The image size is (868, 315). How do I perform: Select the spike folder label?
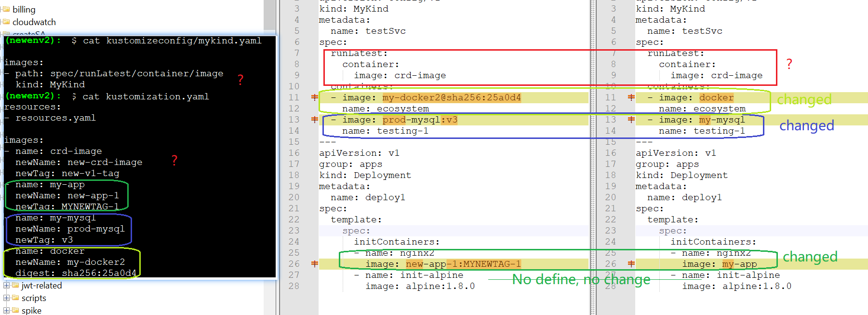coord(31,310)
